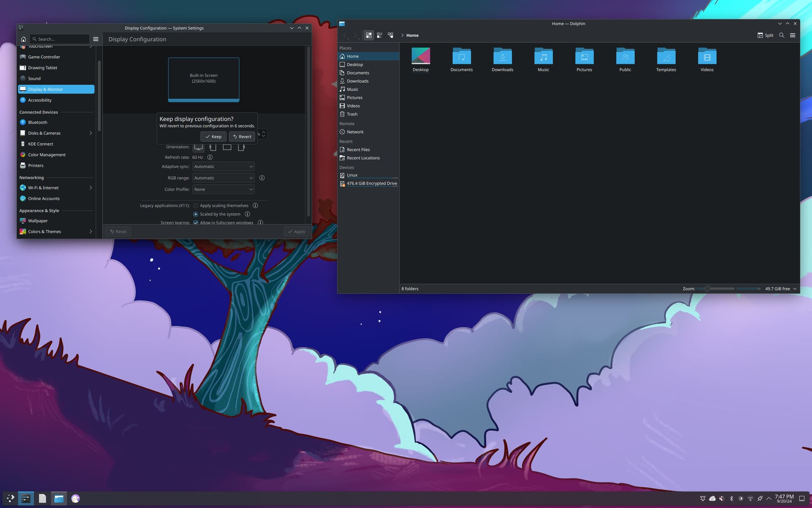812x508 pixels.
Task: Open the Desktop folder icon in Dolphin
Action: click(x=420, y=56)
